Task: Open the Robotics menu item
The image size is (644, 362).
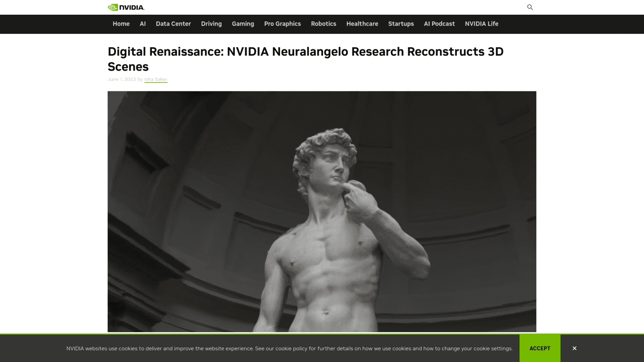Action: pos(323,24)
